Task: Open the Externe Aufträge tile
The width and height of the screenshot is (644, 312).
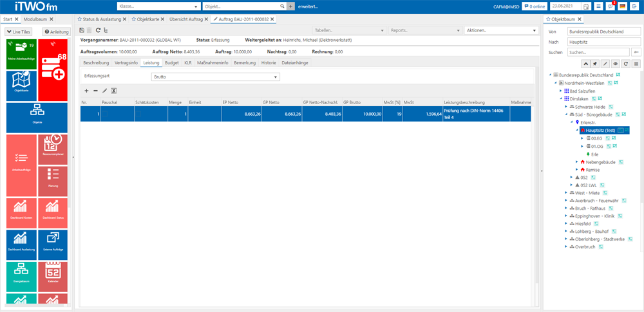Action: pos(53,244)
